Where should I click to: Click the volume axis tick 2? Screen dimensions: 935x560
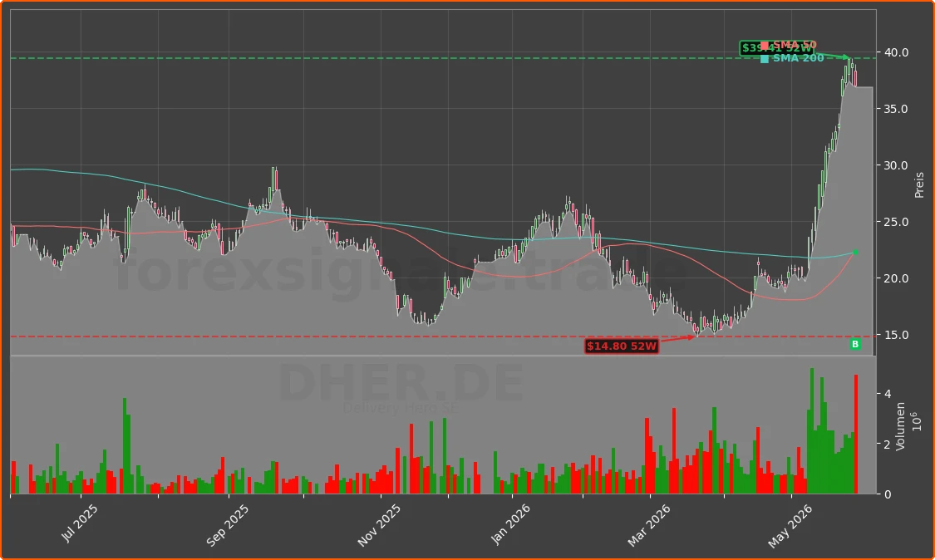click(888, 445)
